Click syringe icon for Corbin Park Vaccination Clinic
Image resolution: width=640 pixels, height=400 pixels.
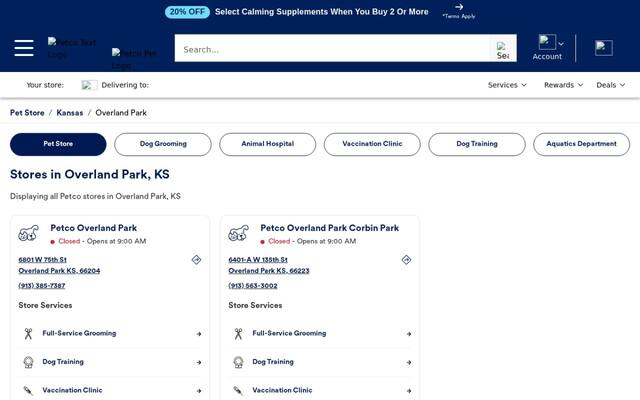click(238, 391)
